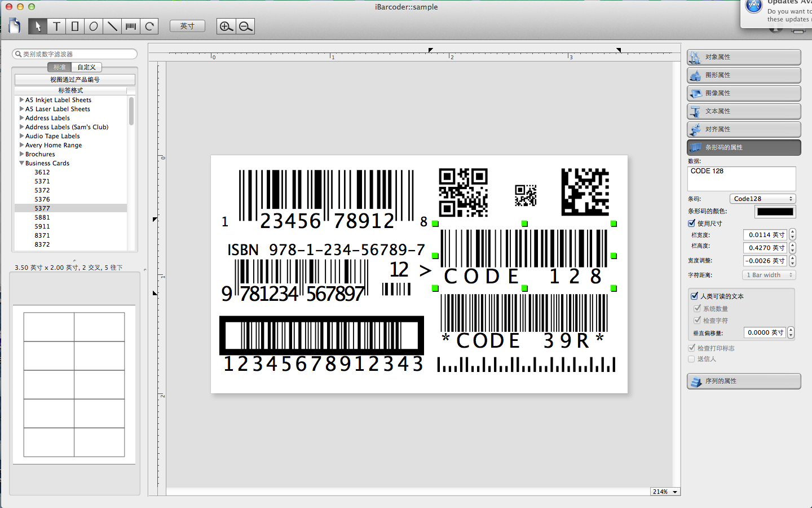Click the App Store updates notification icon
The width and height of the screenshot is (812, 508).
pyautogui.click(x=754, y=7)
